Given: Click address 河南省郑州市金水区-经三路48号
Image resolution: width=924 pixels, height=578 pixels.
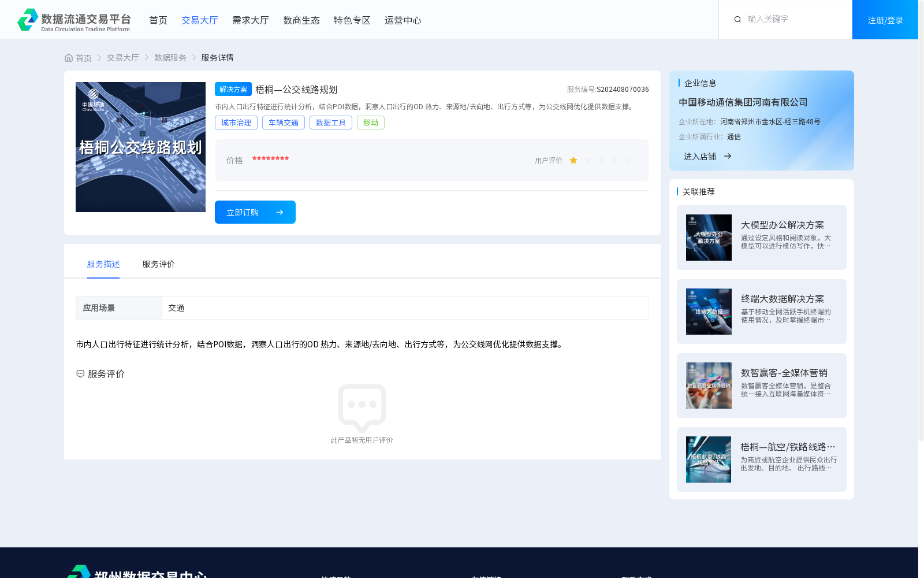Looking at the screenshot, I should [770, 122].
